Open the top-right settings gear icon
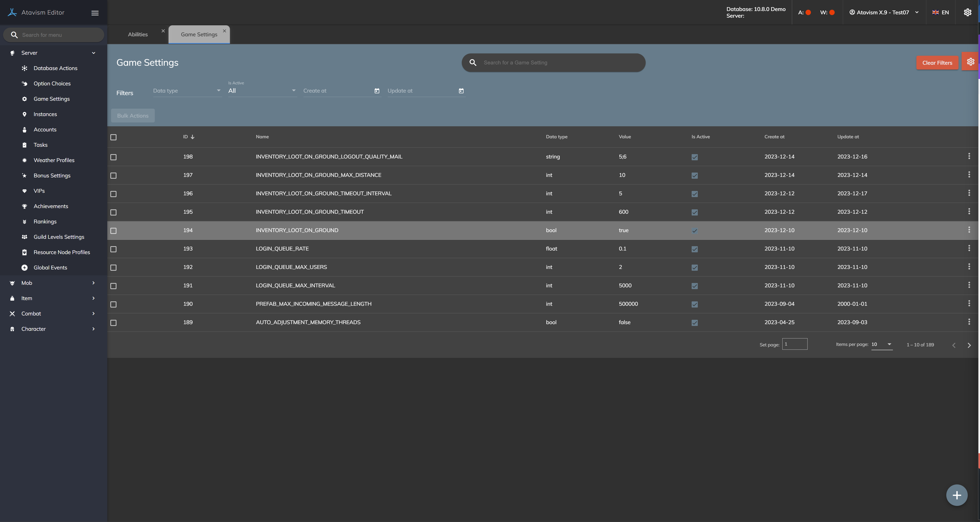Image resolution: width=980 pixels, height=522 pixels. pyautogui.click(x=967, y=13)
